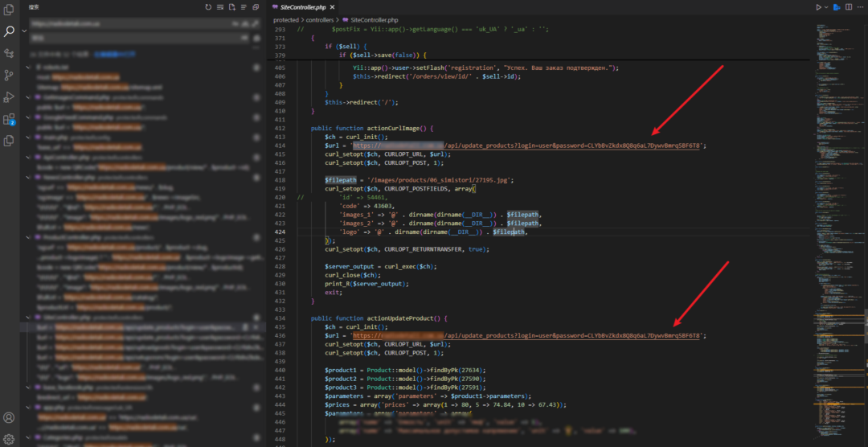
Task: Collapse the GoogleFeedCommand.php result group
Action: (28, 117)
